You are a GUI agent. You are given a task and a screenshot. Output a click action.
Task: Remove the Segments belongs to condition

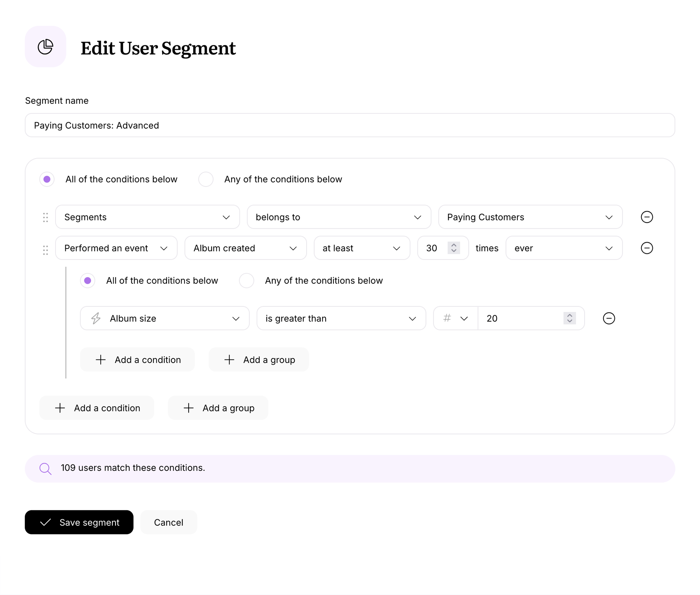click(x=647, y=217)
